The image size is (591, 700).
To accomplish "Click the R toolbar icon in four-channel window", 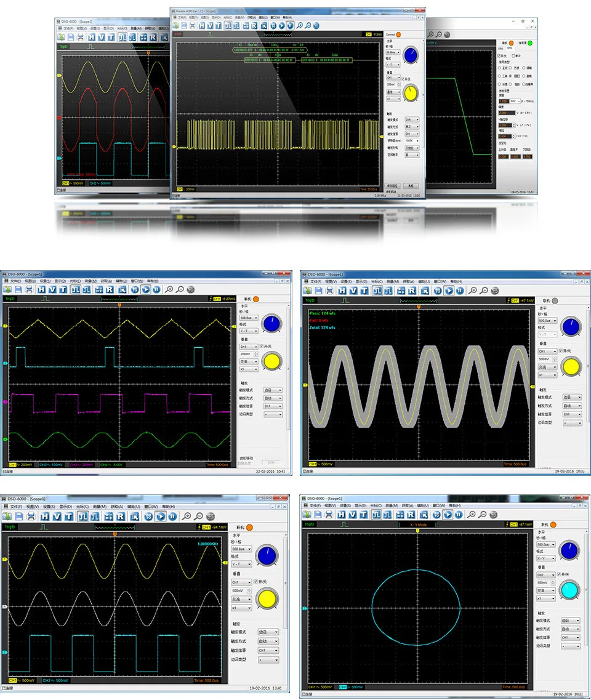I will 110,290.
